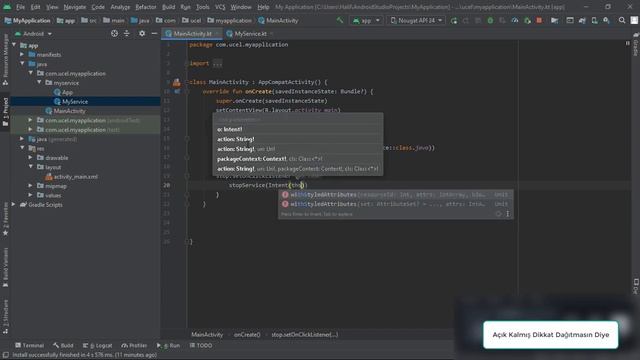Collapse the layout folder
The width and height of the screenshot is (640, 360).
(x=31, y=167)
